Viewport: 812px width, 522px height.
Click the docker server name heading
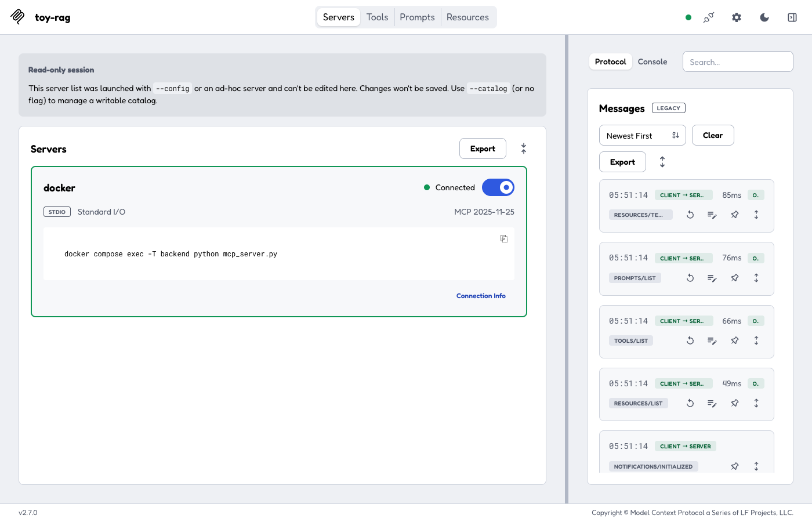pos(59,188)
